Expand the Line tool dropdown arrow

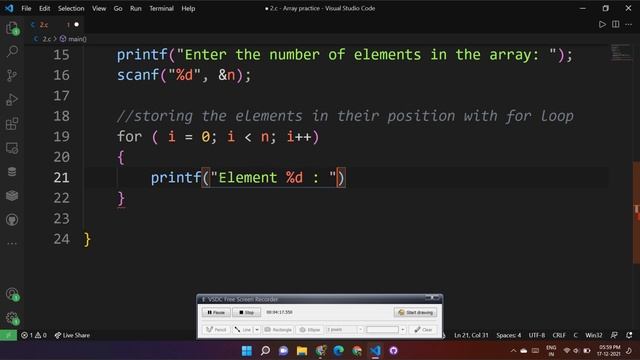257,329
